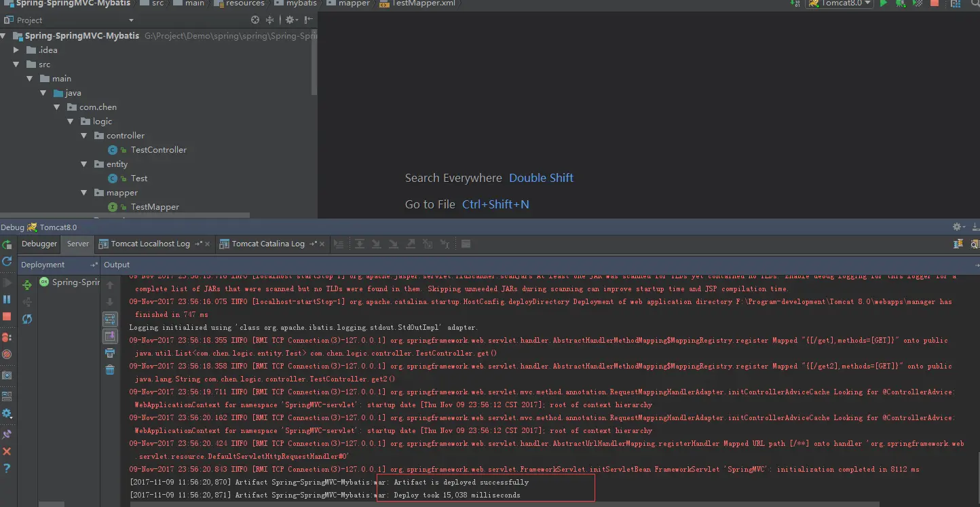The width and height of the screenshot is (980, 507).
Task: Open the help question mark icon
Action: pyautogui.click(x=7, y=468)
